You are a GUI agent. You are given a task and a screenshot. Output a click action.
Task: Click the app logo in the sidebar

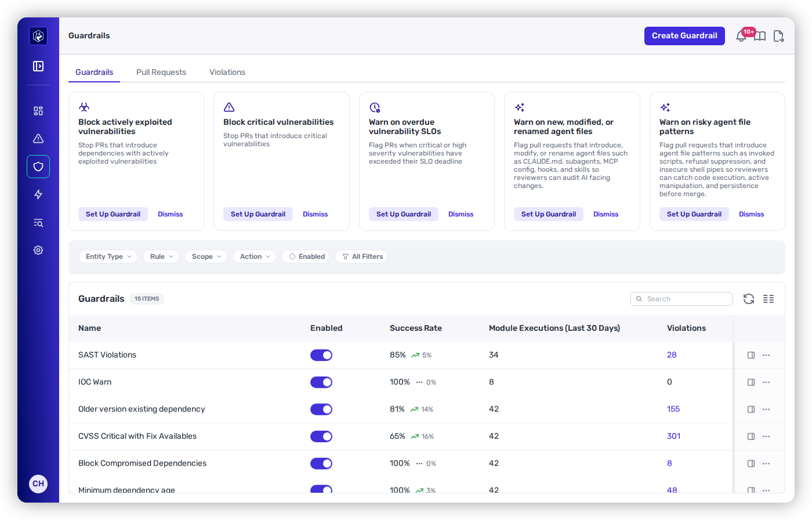click(x=38, y=36)
